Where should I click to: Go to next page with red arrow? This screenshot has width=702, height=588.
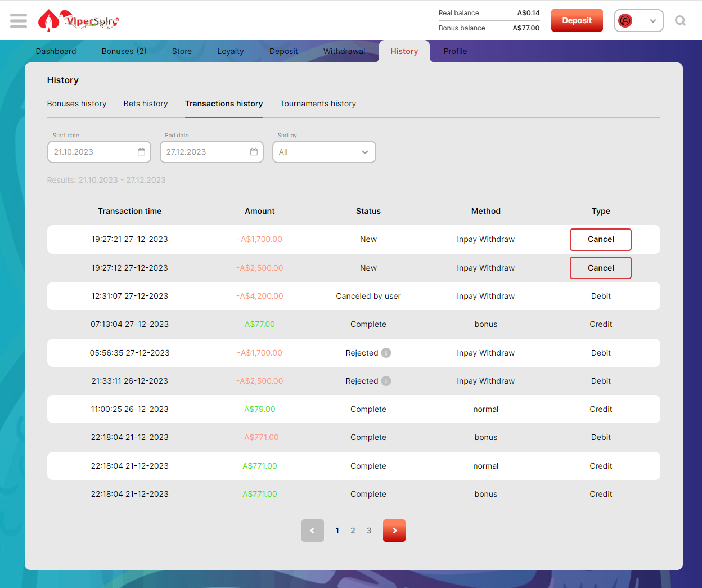[394, 531]
